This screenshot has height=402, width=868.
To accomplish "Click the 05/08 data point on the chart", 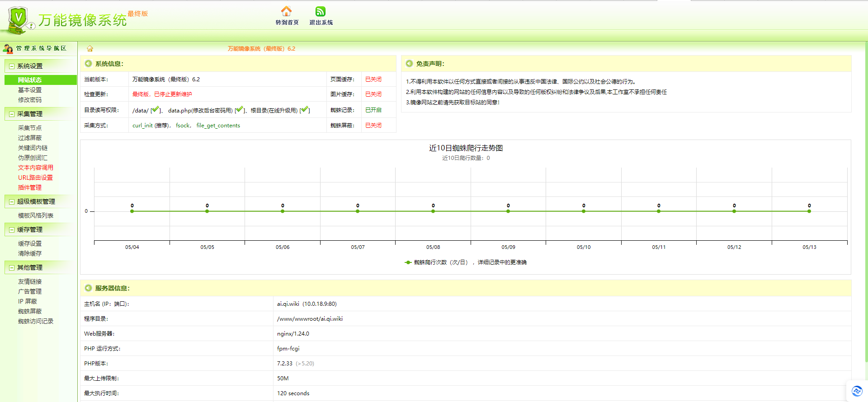I will pyautogui.click(x=433, y=211).
